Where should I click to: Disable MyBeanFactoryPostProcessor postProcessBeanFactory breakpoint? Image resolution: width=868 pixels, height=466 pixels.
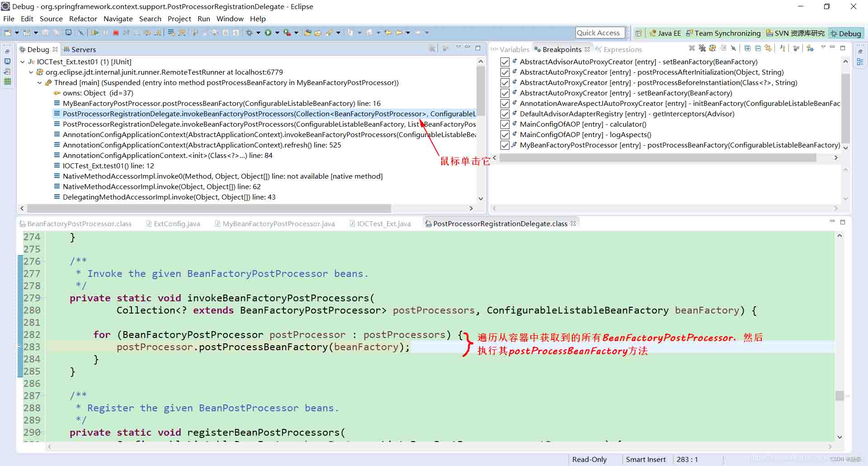(x=505, y=145)
